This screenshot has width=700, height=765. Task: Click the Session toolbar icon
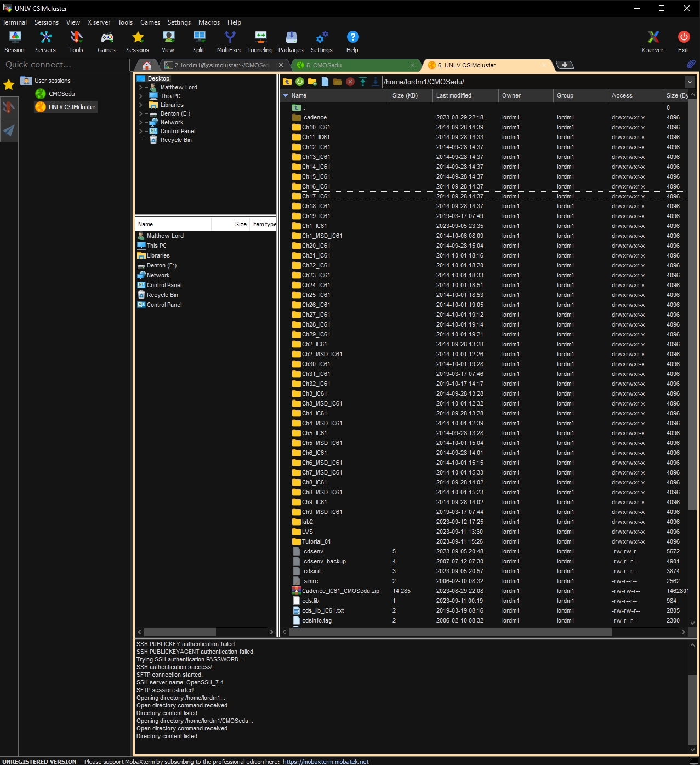(15, 42)
